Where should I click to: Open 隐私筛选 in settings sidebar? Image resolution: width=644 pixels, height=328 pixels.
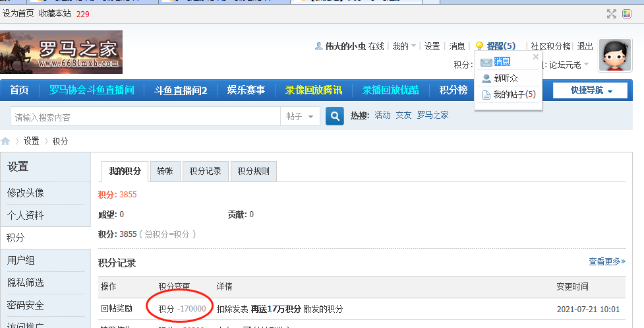pyautogui.click(x=26, y=282)
